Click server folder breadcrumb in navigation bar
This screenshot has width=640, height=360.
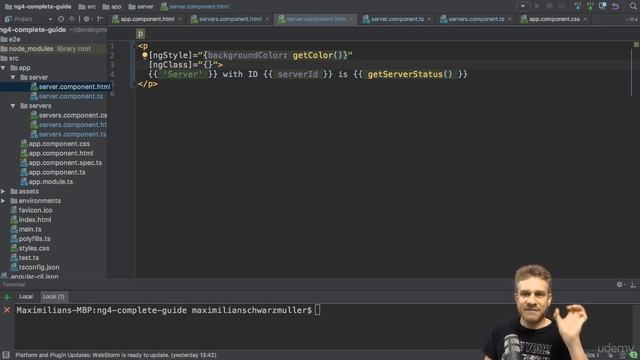pyautogui.click(x=141, y=6)
